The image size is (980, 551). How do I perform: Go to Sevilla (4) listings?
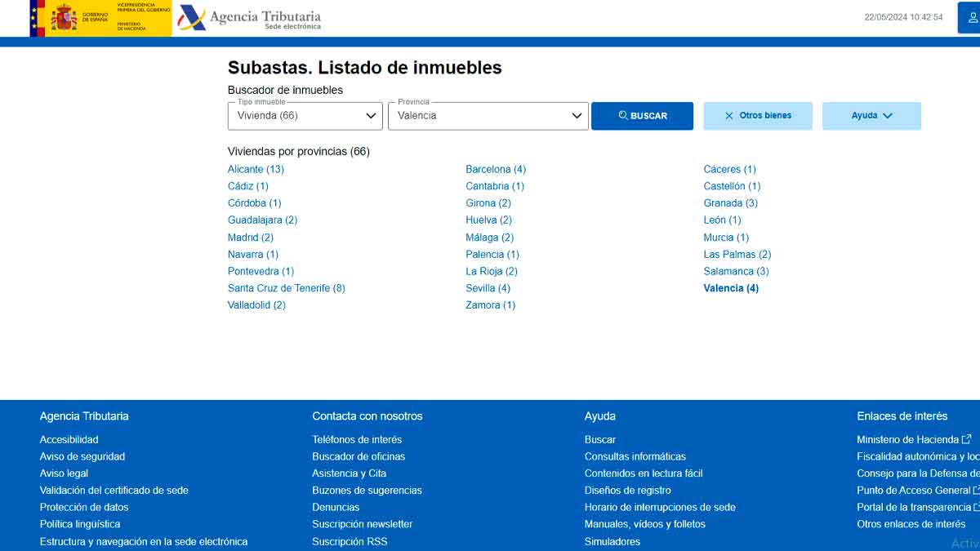tap(488, 288)
